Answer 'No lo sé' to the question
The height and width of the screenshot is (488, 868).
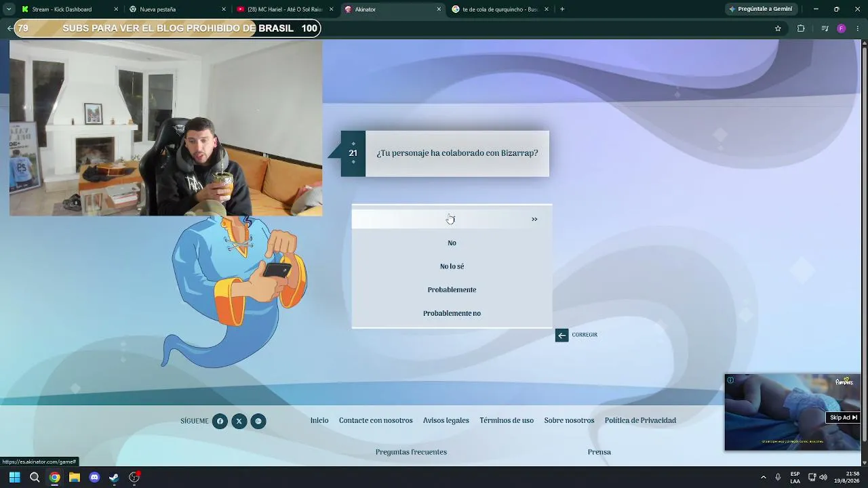click(452, 266)
